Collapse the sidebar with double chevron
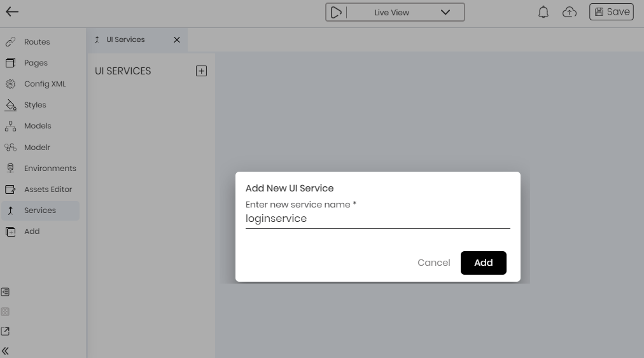This screenshot has width=644, height=358. [5, 351]
